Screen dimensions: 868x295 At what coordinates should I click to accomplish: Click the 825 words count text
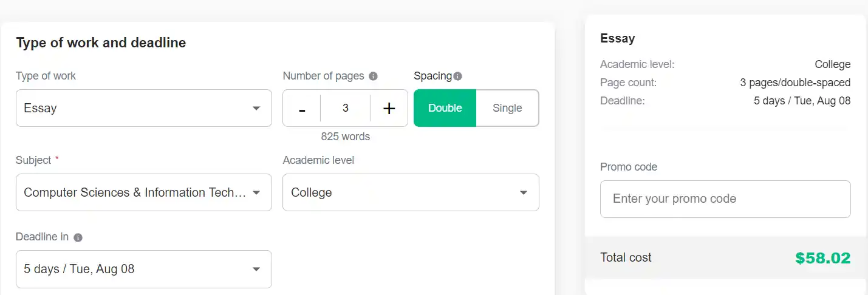(345, 137)
